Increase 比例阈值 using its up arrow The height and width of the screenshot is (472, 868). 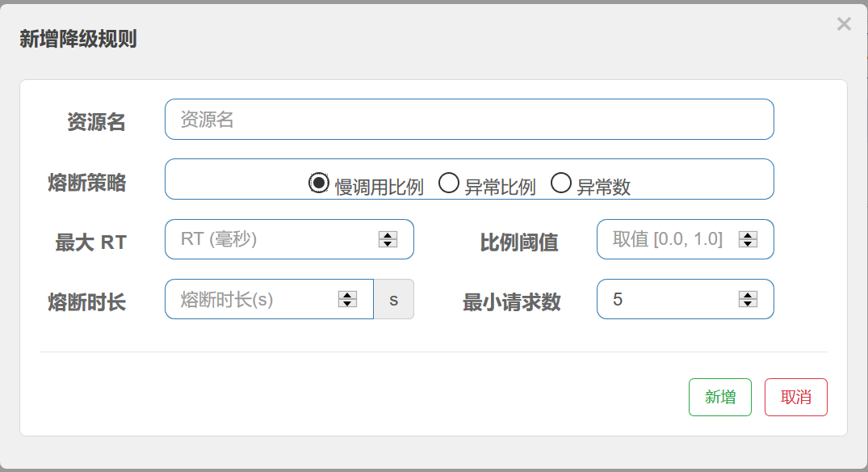pos(748,234)
